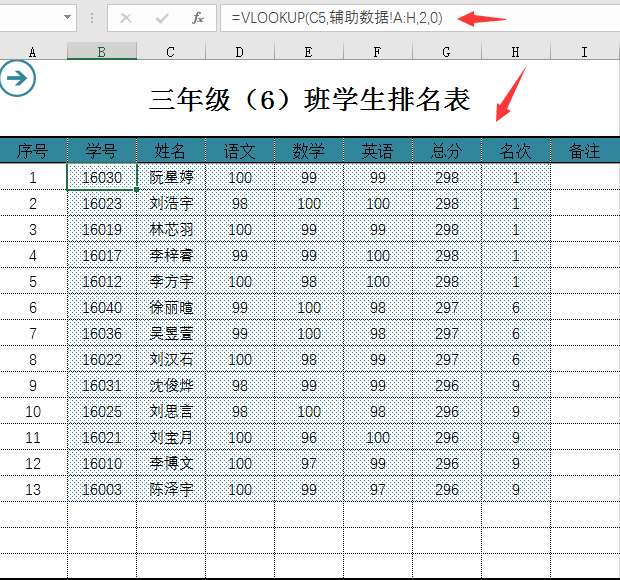Click inside the VLOOKUP formula bar

[420, 18]
